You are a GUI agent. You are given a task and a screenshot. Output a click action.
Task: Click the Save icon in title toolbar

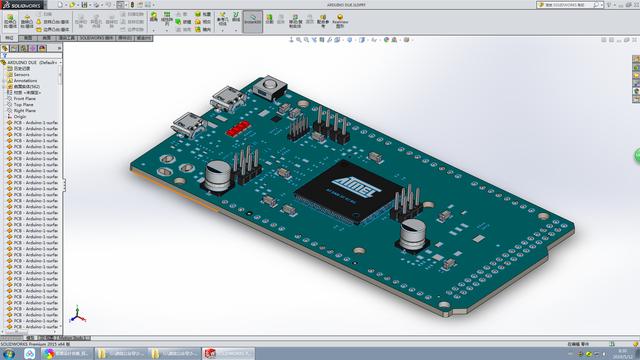tap(84, 5)
